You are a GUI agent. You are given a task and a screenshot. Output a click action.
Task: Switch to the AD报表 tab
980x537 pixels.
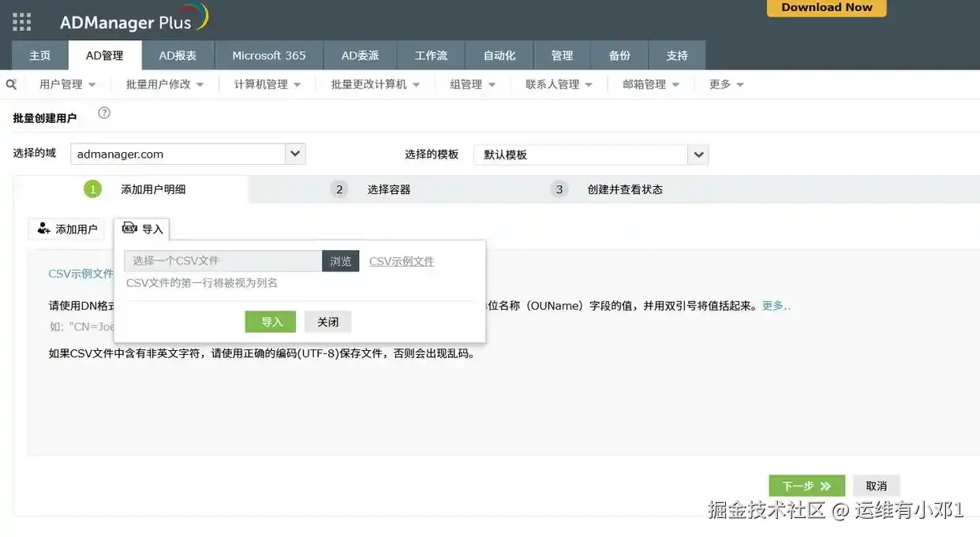(178, 55)
